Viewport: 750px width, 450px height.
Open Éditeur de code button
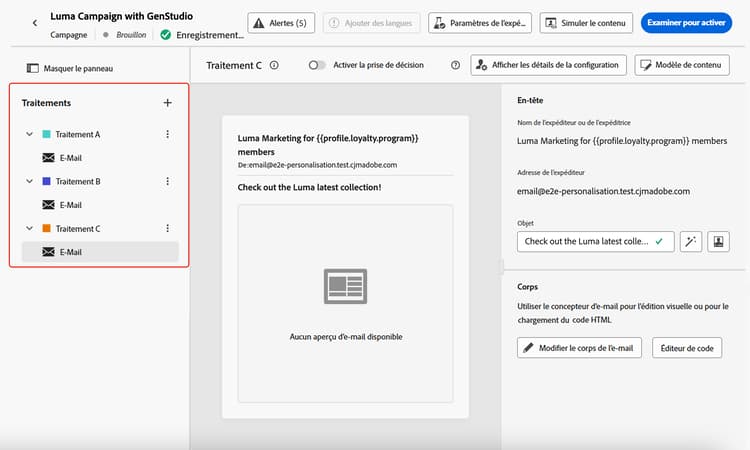point(687,348)
